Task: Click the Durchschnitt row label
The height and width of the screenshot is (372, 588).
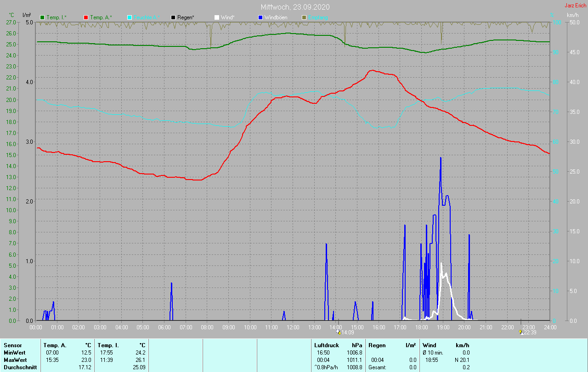Action: coord(19,367)
